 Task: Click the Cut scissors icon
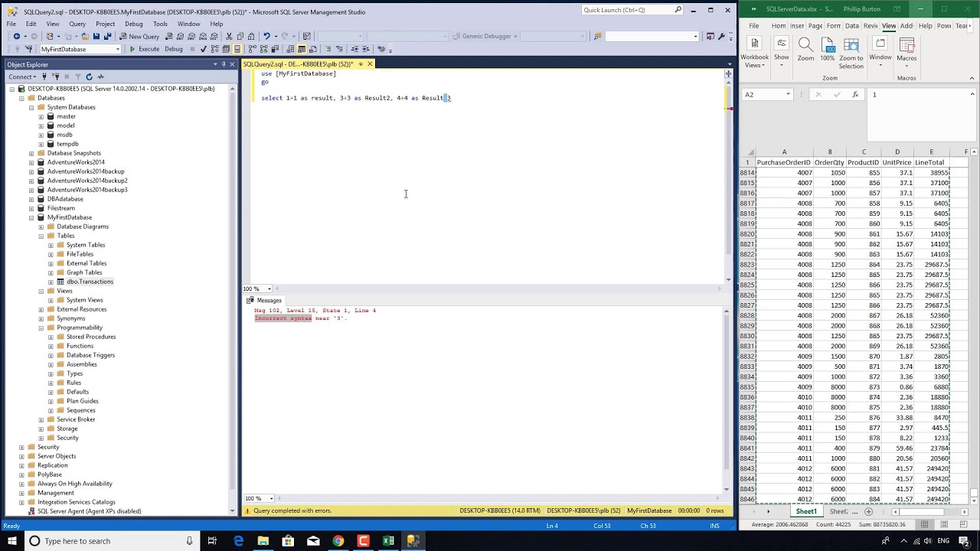tap(229, 36)
